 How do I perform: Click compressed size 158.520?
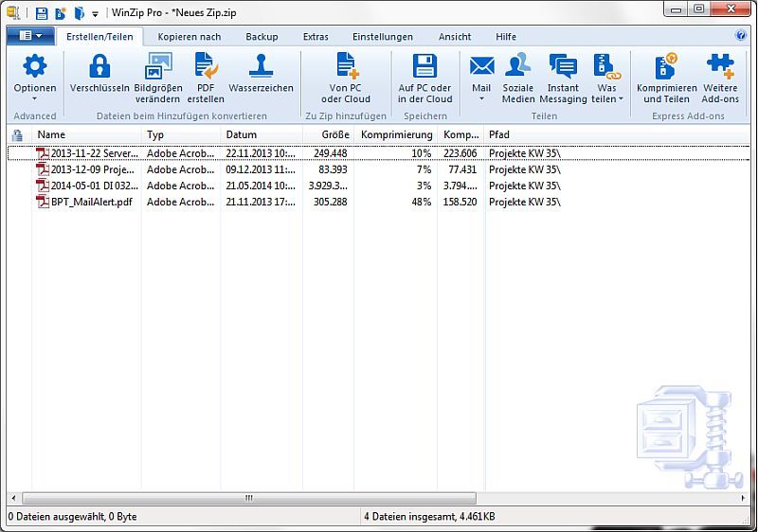pyautogui.click(x=460, y=202)
